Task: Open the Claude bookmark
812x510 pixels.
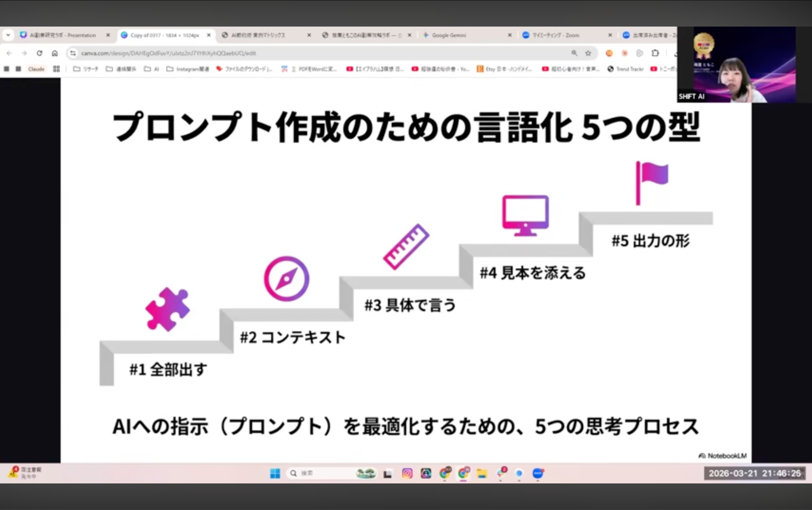Action: (x=36, y=69)
